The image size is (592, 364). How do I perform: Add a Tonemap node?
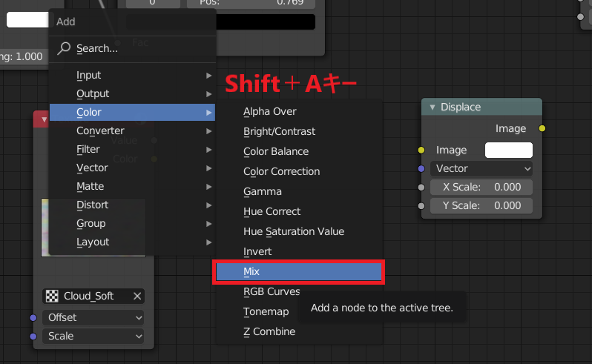coord(266,311)
